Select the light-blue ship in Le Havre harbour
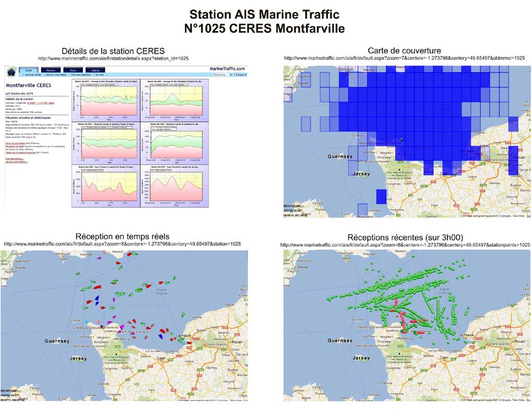 [x=184, y=342]
